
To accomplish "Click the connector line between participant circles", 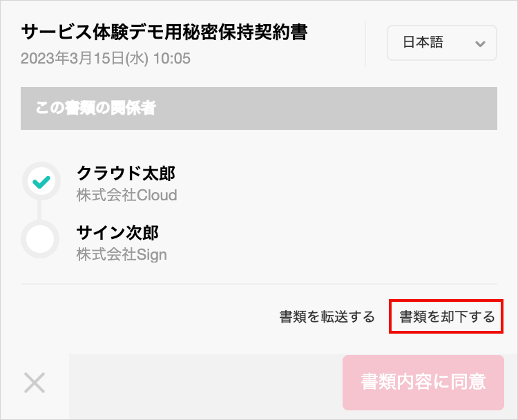I will tap(39, 210).
